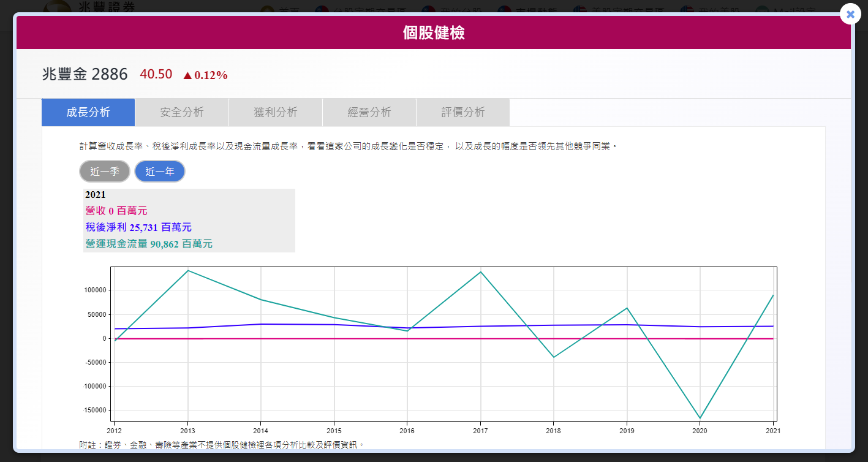The image size is (868, 462).
Task: Click the 個股健檢 dialog title bar
Action: 433,32
